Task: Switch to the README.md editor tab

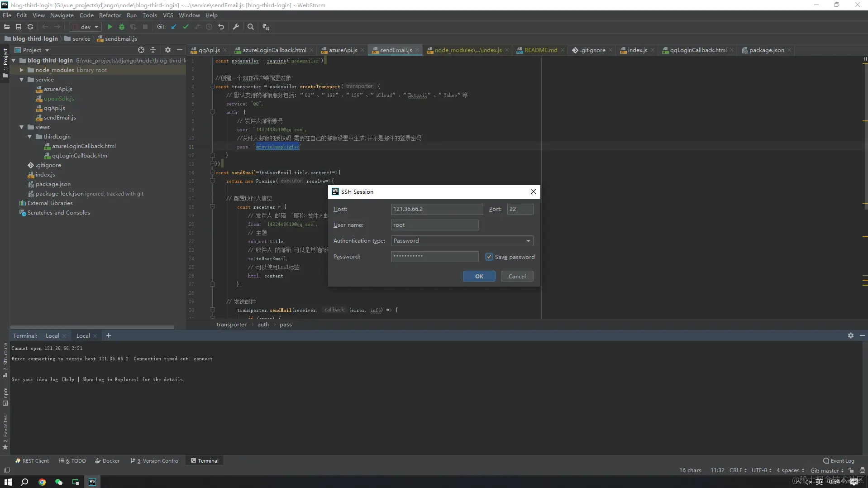Action: click(540, 50)
